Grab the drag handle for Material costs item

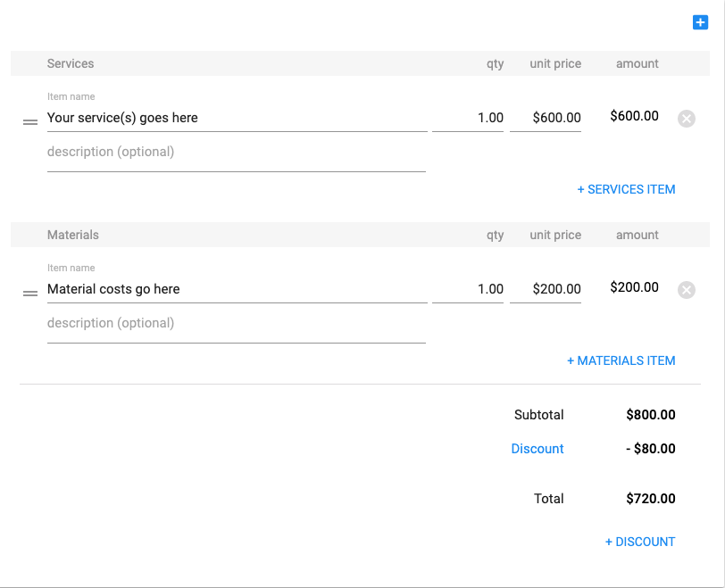coord(30,292)
